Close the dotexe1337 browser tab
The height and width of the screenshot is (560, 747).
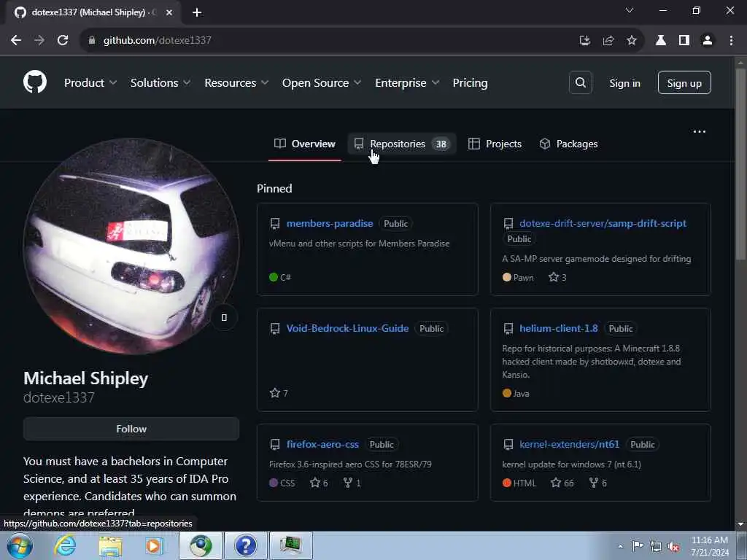click(x=169, y=12)
